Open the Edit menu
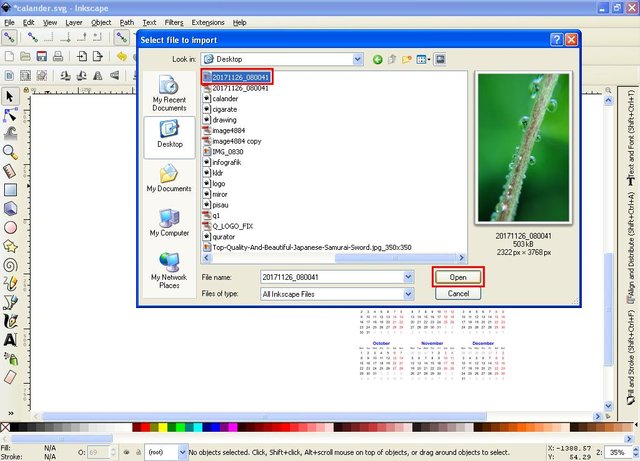The image size is (640, 461). (28, 22)
